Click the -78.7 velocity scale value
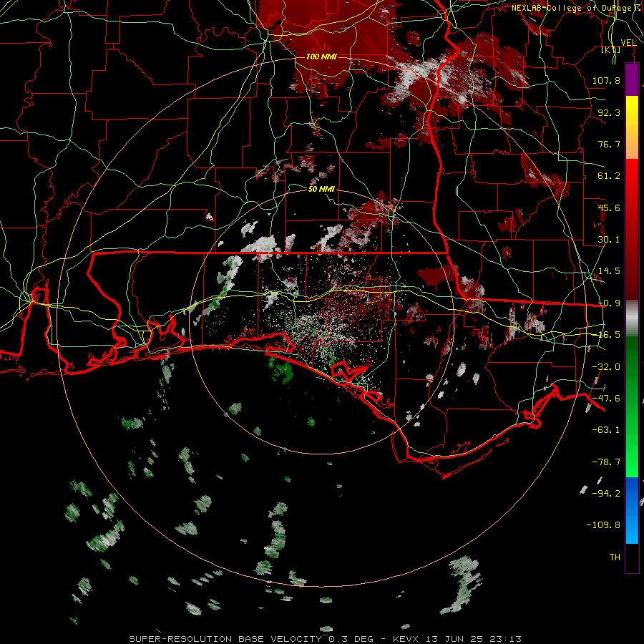The height and width of the screenshot is (644, 644). pos(606,462)
